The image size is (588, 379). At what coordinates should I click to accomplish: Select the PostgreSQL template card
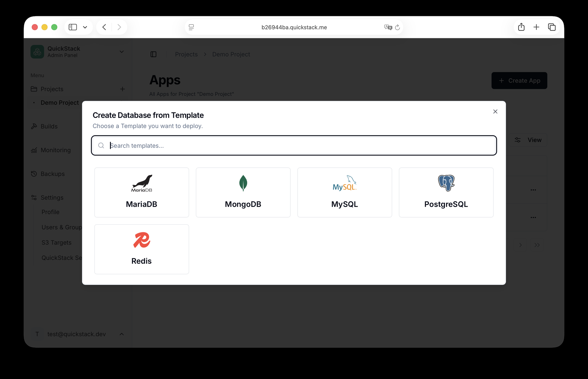(446, 192)
